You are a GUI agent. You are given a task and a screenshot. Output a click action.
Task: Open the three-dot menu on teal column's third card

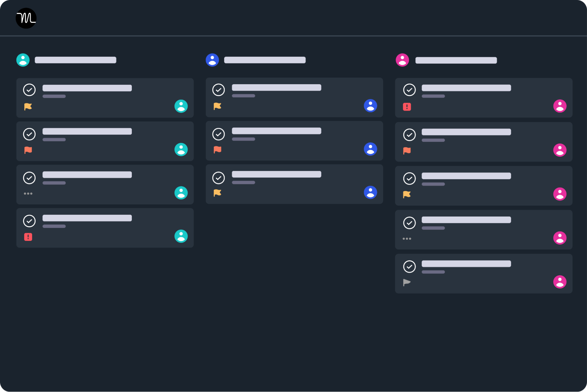(28, 194)
